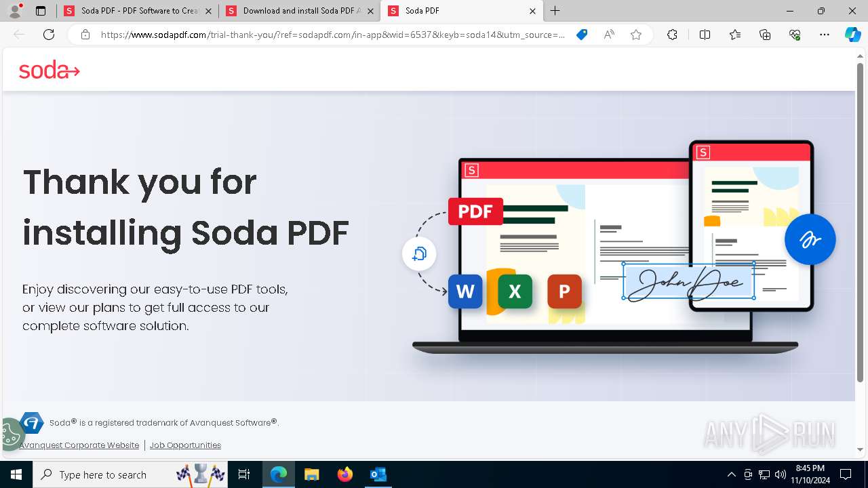View site information lock icon
This screenshot has height=488, width=868.
point(85,35)
